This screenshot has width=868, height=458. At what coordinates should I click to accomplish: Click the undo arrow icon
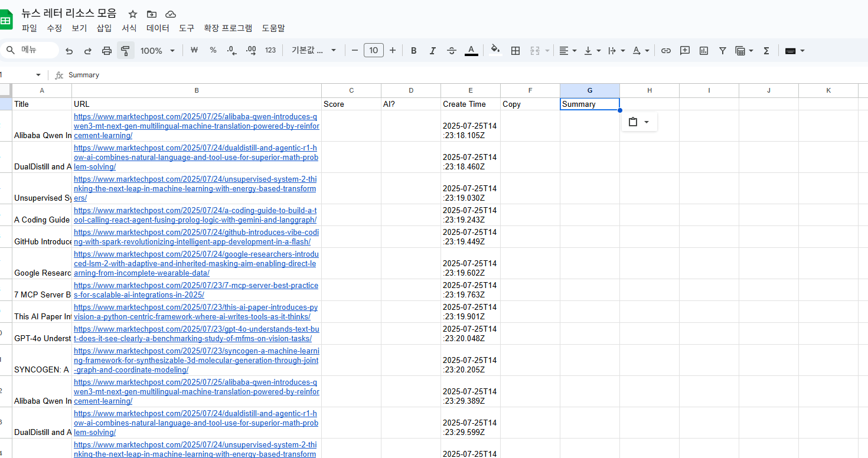tap(69, 51)
